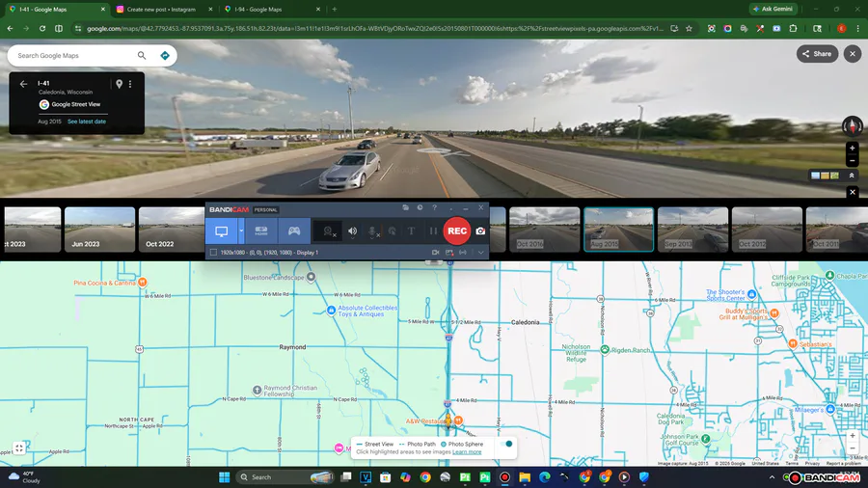The width and height of the screenshot is (868, 488).
Task: Reload the page
Action: [42, 28]
